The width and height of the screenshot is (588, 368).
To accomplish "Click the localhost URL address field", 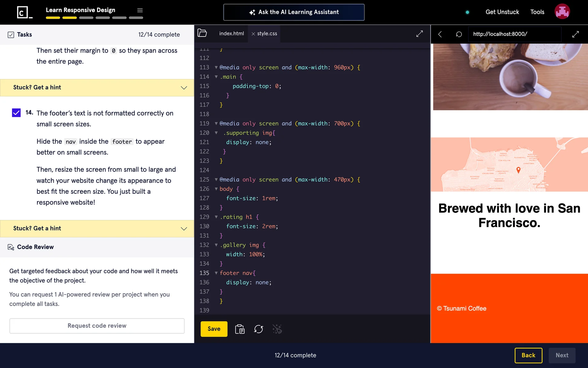I will [x=514, y=34].
